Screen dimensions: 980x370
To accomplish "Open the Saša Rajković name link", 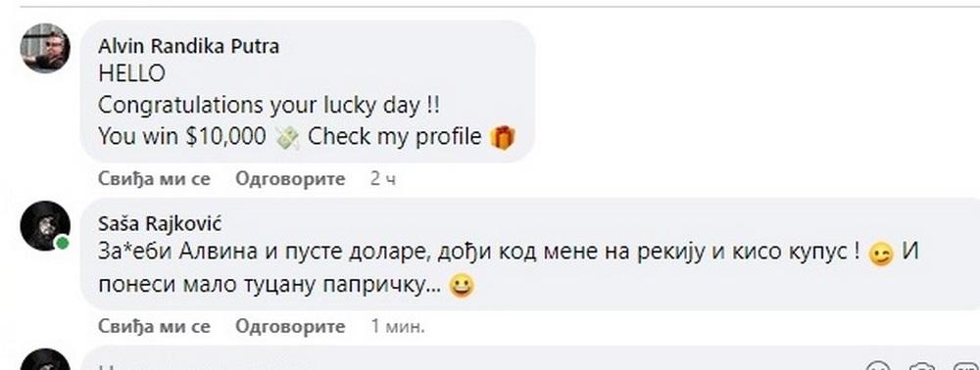I will pos(160,223).
